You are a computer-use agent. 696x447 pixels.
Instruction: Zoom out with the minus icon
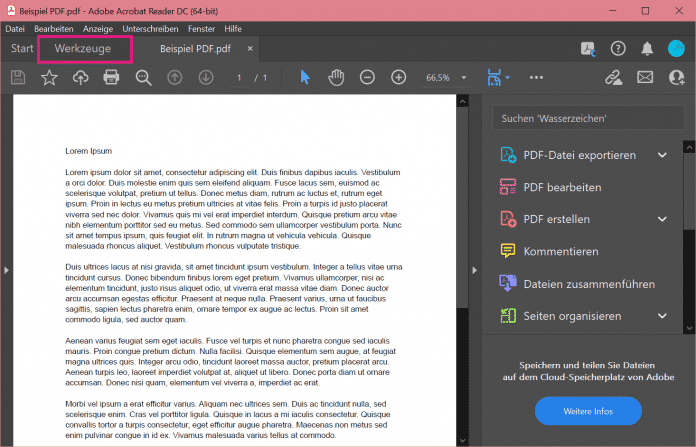(367, 77)
